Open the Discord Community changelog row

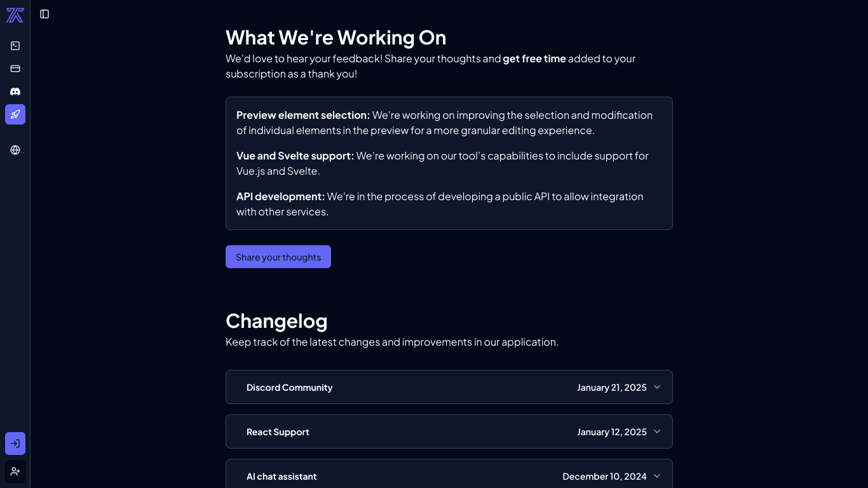[x=449, y=387]
